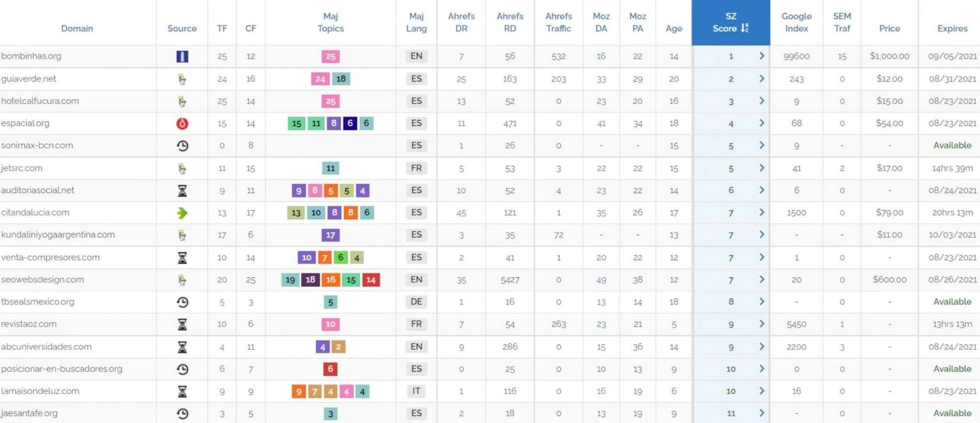The width and height of the screenshot is (980, 423).
Task: Sort by the SZ Score column header
Action: 730,23
